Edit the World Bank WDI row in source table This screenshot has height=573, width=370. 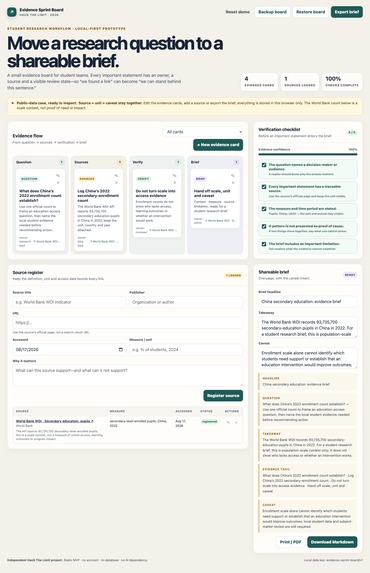click(x=228, y=422)
